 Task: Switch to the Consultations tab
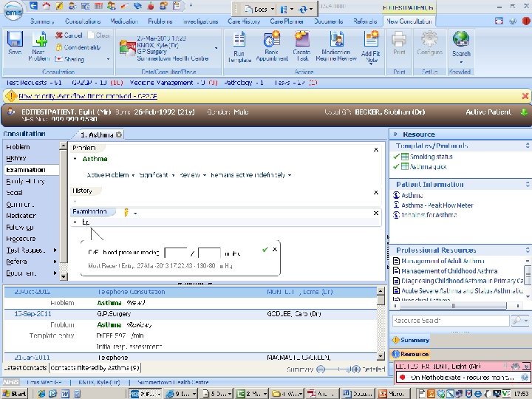[x=83, y=21]
